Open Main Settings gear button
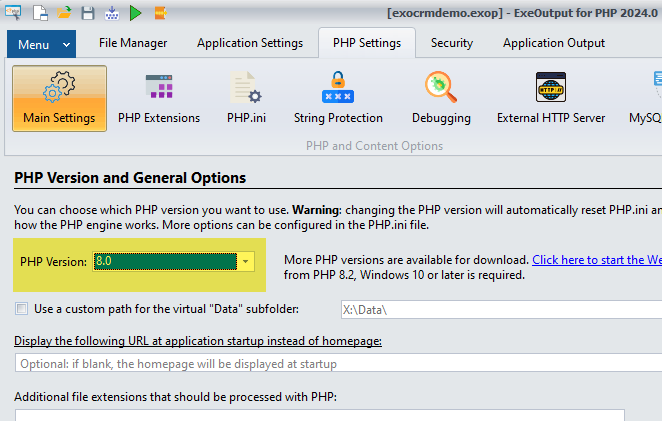This screenshot has width=662, height=421. 59,98
